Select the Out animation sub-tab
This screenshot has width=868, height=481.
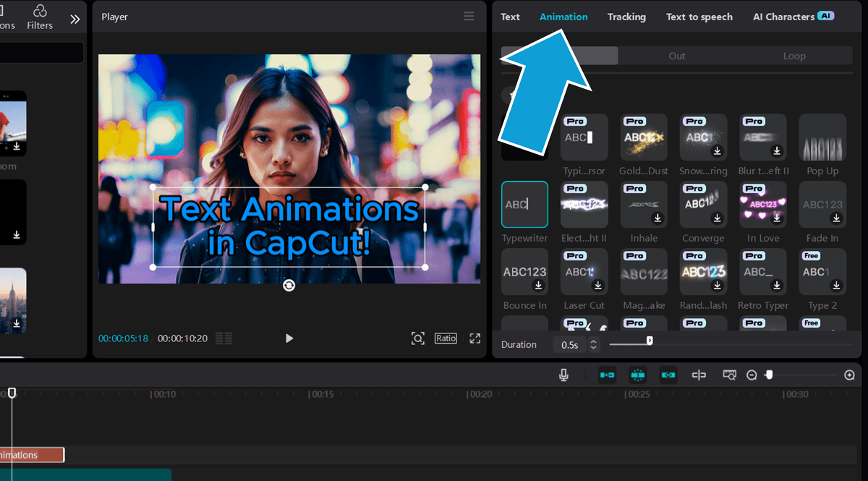(x=677, y=56)
